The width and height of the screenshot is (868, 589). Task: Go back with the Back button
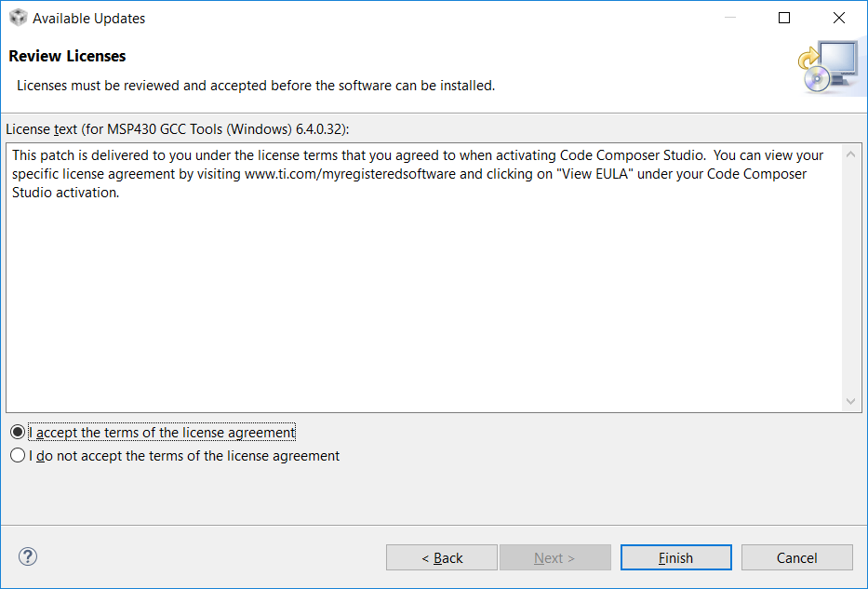(x=442, y=557)
